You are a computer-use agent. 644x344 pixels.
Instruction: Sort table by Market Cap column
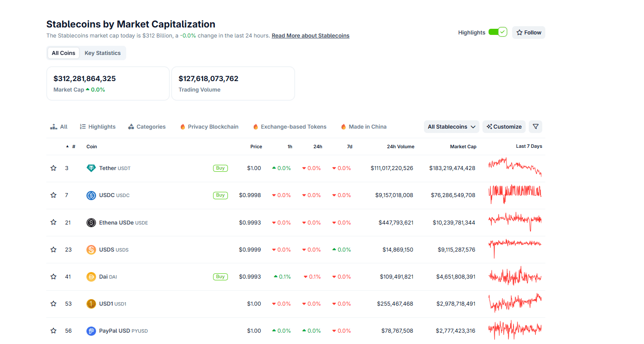pyautogui.click(x=463, y=146)
